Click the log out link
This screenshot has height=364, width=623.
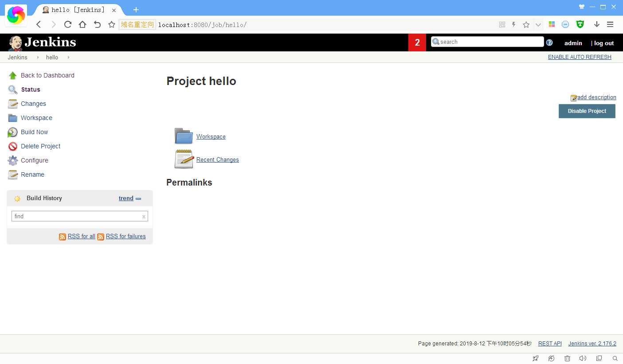point(604,43)
